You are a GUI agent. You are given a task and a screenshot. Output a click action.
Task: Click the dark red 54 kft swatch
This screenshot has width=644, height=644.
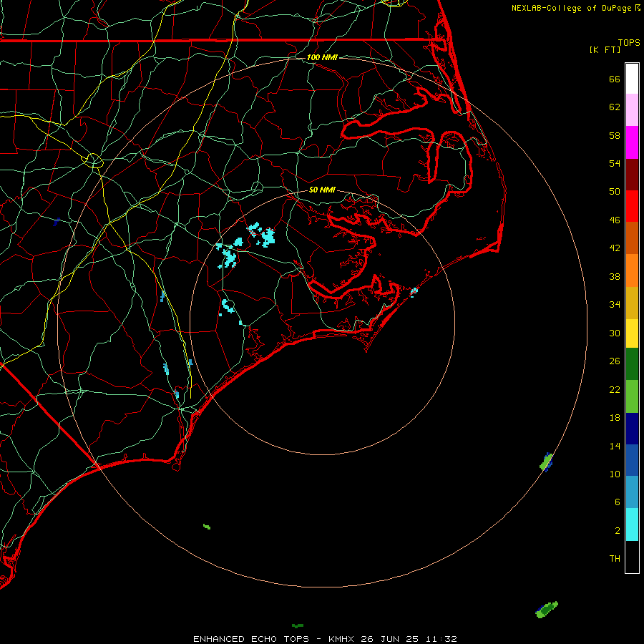click(x=632, y=175)
